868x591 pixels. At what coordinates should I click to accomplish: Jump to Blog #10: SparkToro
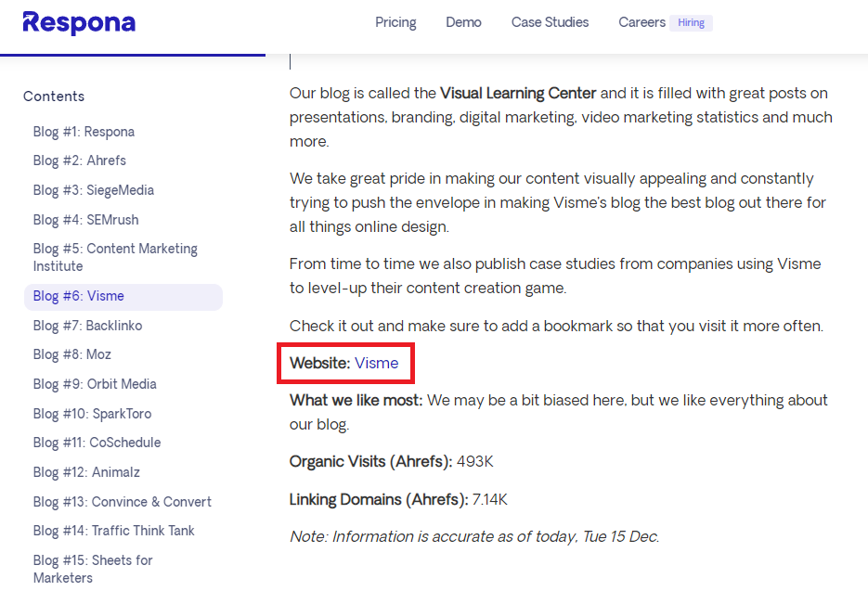[x=92, y=414]
